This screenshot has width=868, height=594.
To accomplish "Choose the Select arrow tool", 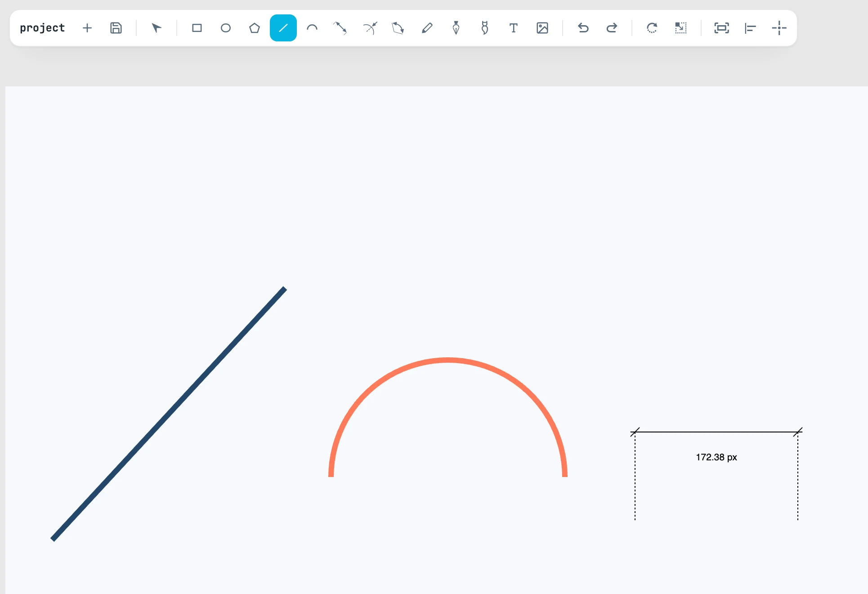I will [x=157, y=28].
